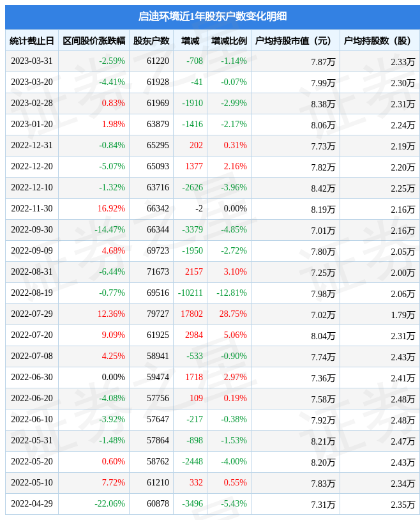Select the market value 8.42万

[x=323, y=188]
